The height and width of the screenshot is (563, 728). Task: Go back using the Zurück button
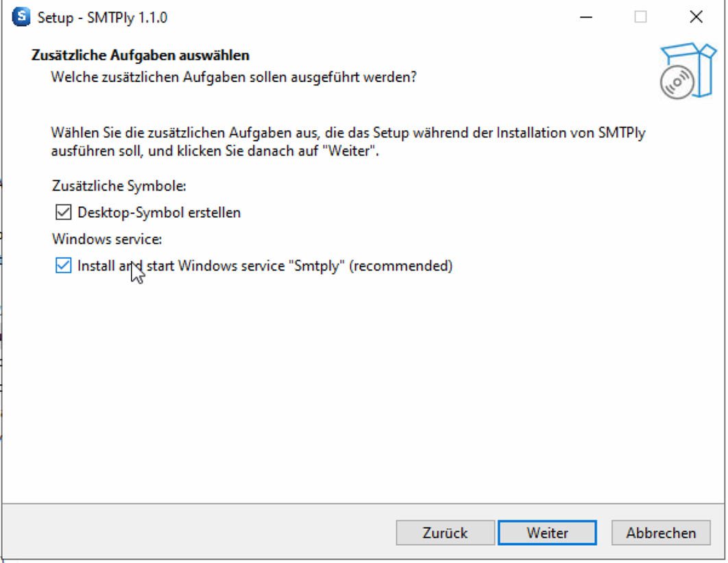(444, 532)
